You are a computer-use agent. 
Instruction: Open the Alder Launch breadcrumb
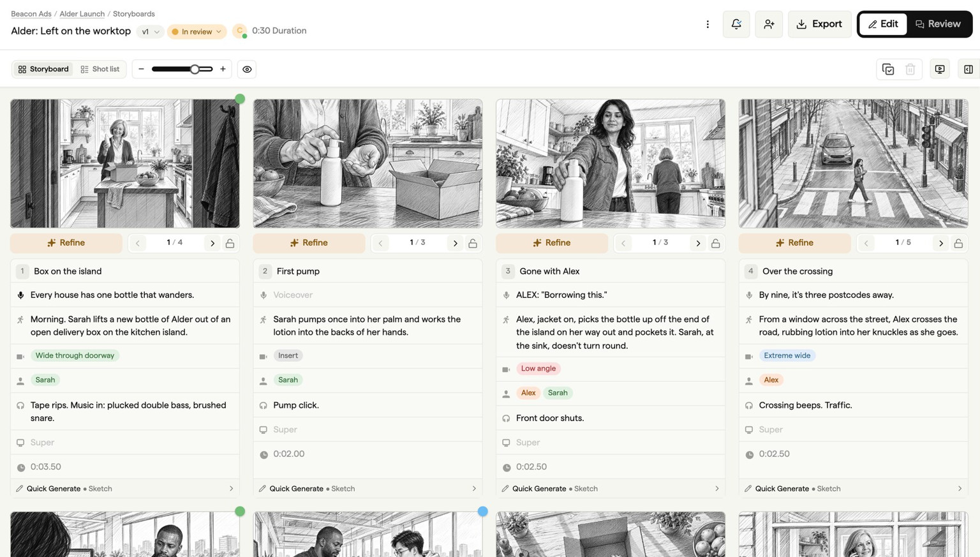point(82,13)
